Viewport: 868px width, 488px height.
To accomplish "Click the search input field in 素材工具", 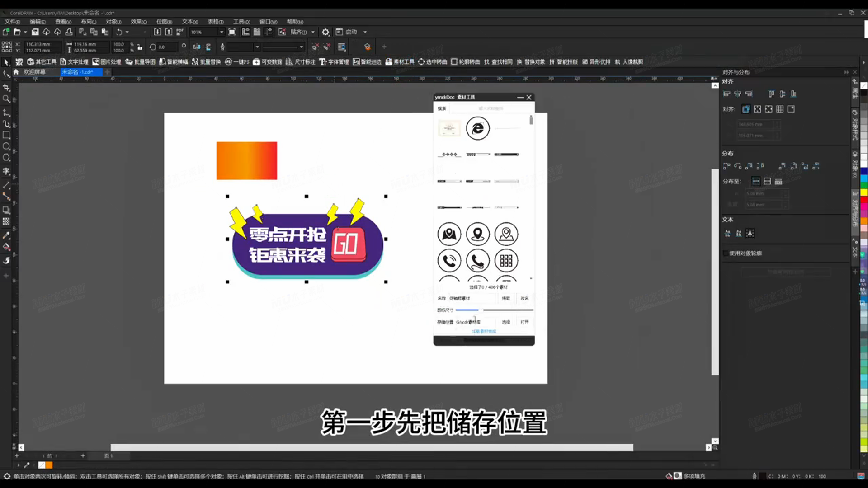I will coord(491,108).
